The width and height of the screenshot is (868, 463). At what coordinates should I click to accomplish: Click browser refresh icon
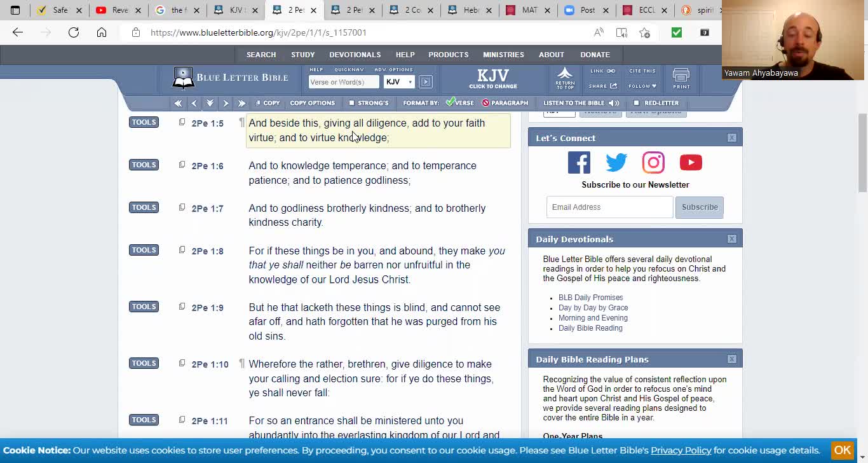74,32
